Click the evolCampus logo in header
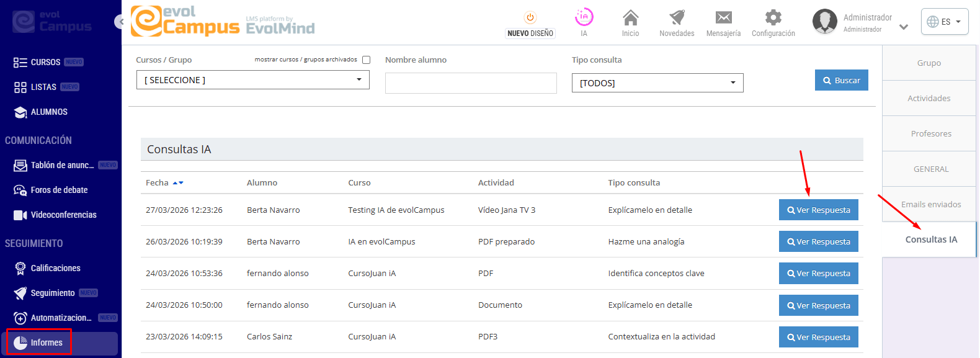The height and width of the screenshot is (358, 980). tap(223, 21)
